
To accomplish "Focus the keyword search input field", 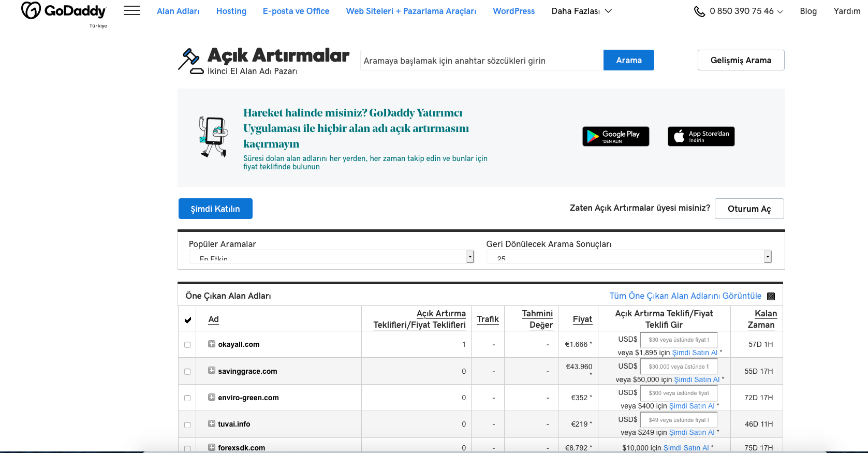I will (482, 61).
